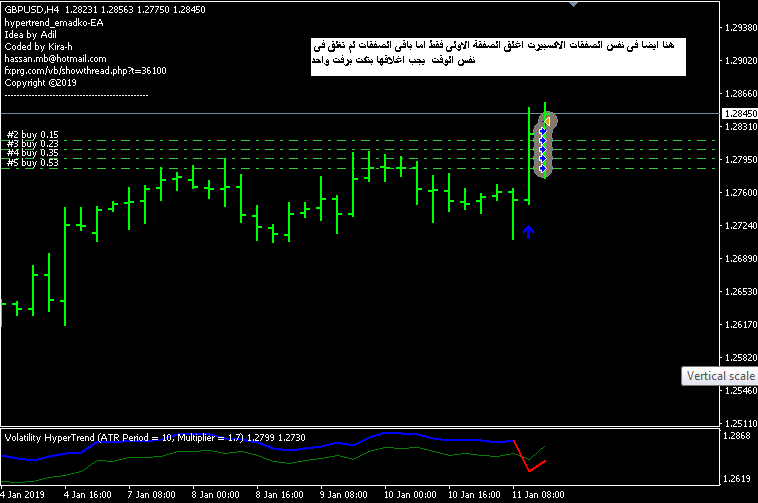
Task: Click the chart shift triangle at top edge
Action: click(573, 4)
